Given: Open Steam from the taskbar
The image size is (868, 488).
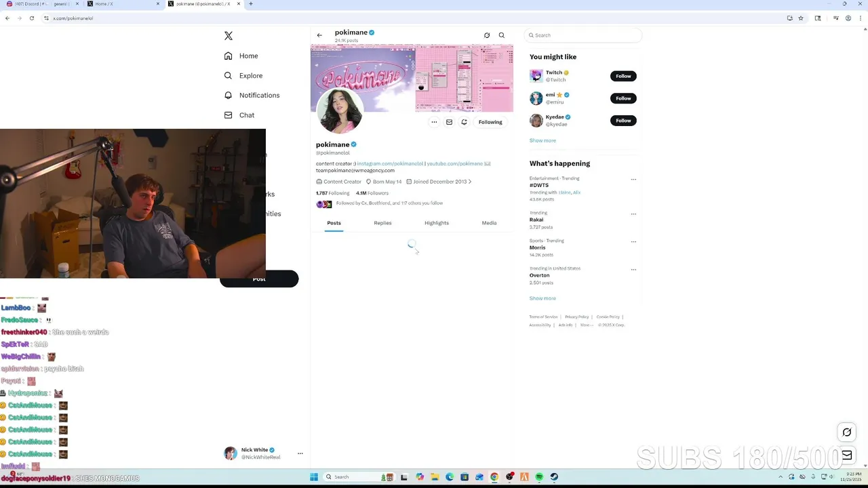Looking at the screenshot, I should coord(554,476).
